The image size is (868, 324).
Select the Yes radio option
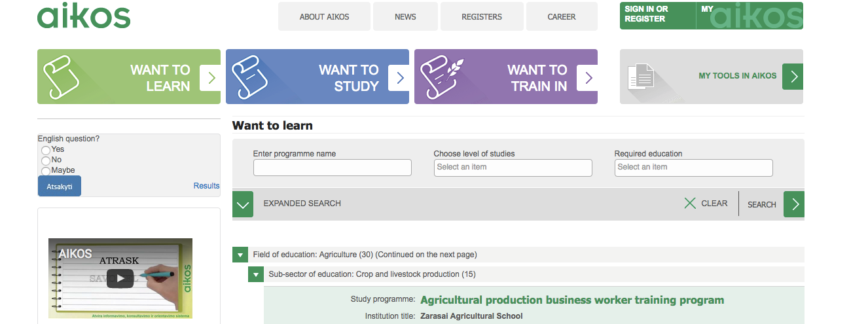point(46,151)
